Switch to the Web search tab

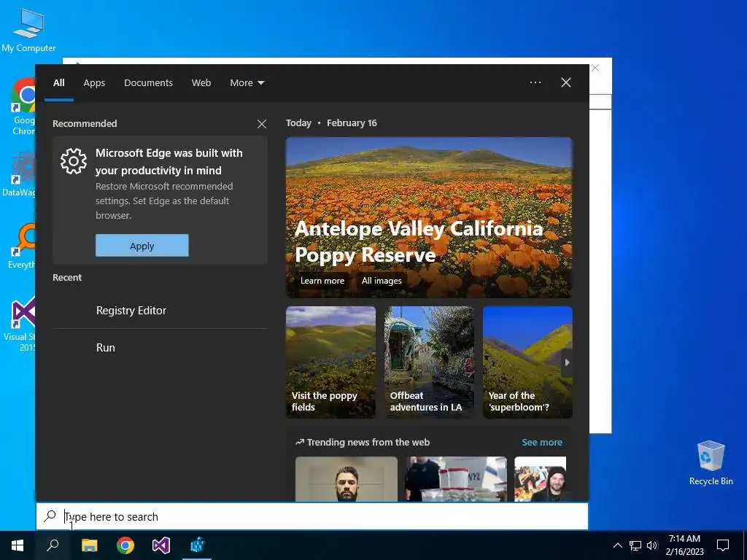[x=201, y=83]
